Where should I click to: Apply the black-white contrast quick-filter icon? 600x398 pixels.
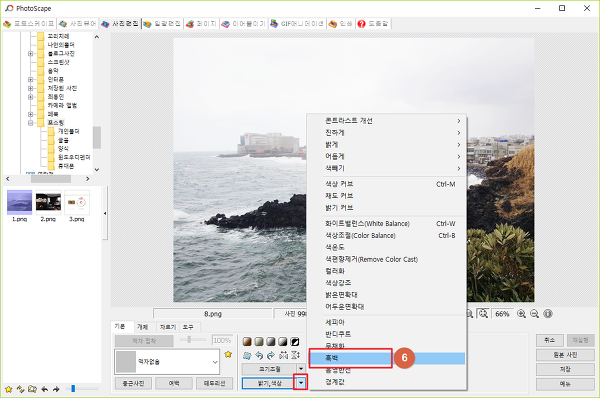coord(295,341)
